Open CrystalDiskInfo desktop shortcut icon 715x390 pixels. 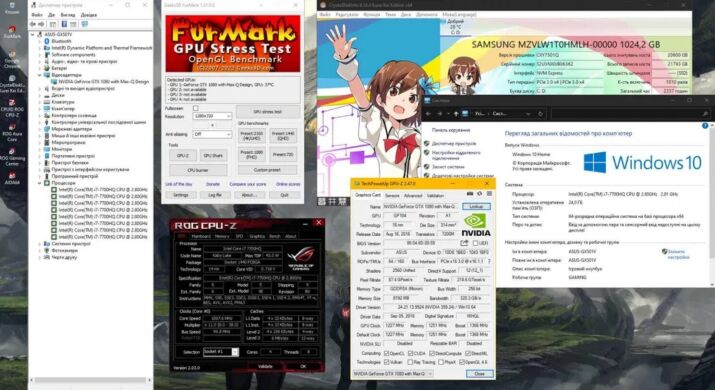(12, 83)
